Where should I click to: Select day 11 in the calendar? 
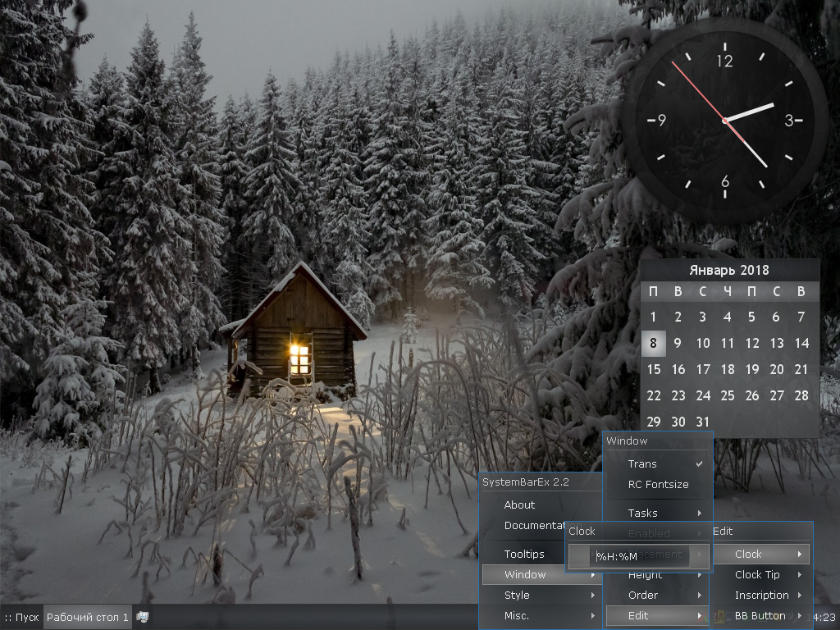[x=727, y=343]
